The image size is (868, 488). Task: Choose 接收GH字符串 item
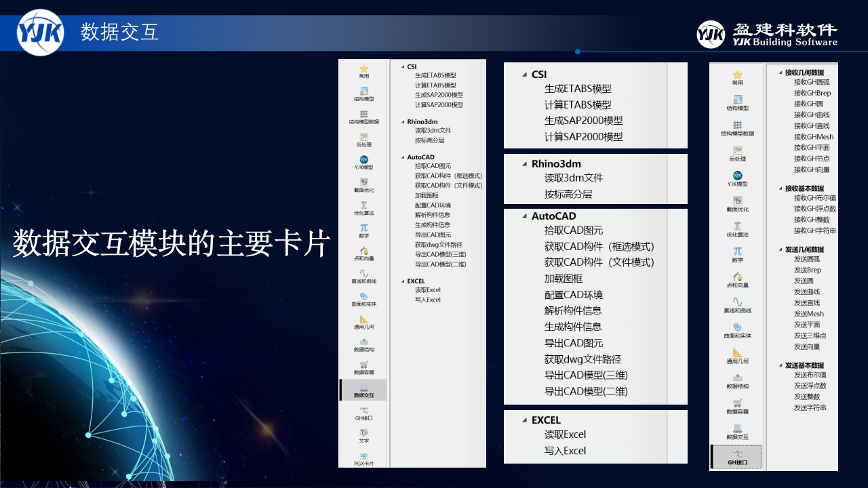pos(814,230)
